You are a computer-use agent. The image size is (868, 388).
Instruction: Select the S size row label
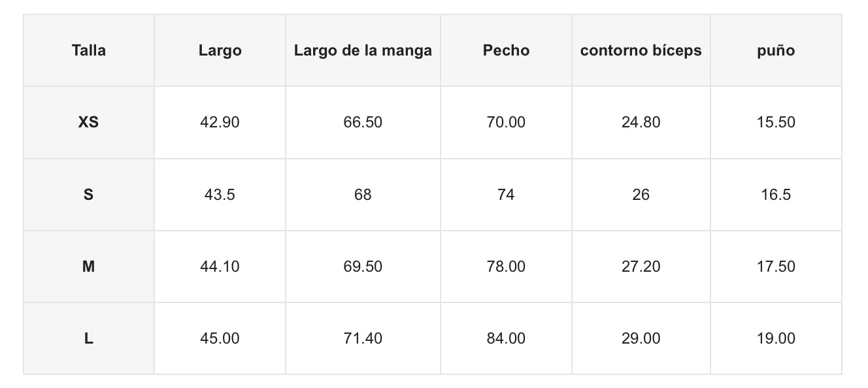click(89, 195)
